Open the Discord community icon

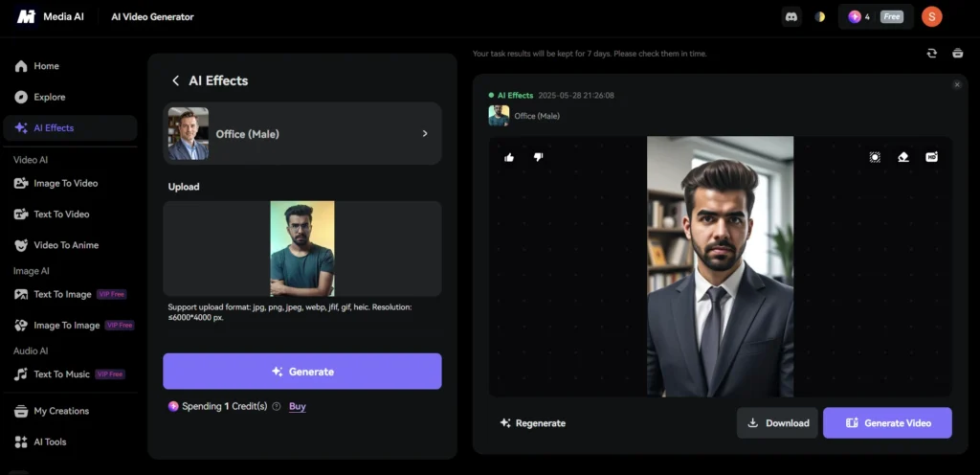(791, 16)
